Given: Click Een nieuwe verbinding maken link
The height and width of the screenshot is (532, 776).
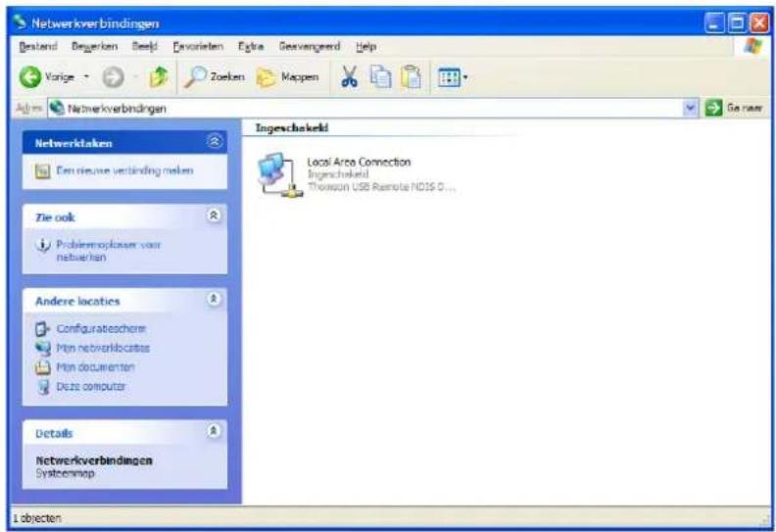Looking at the screenshot, I should 124,170.
